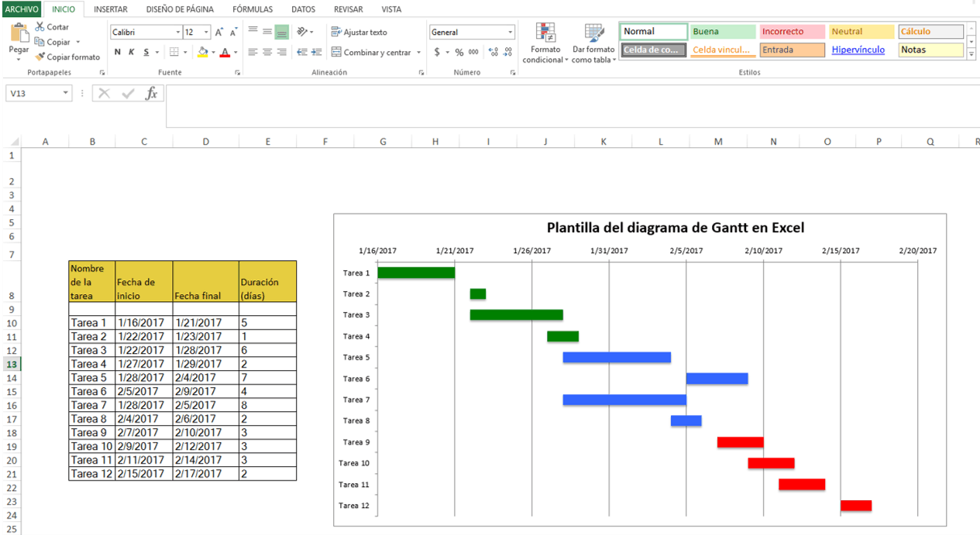Click the Cortar scissors icon

tap(40, 27)
